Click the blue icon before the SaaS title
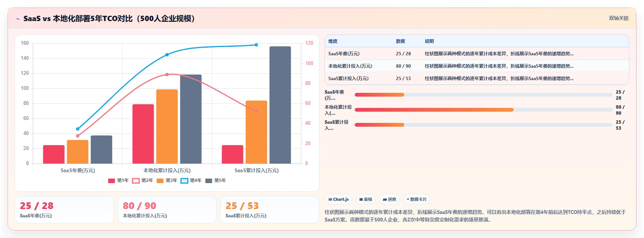 click(x=18, y=19)
